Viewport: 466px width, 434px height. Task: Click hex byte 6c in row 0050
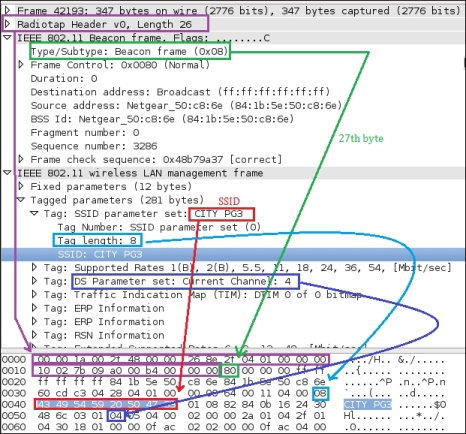62,416
